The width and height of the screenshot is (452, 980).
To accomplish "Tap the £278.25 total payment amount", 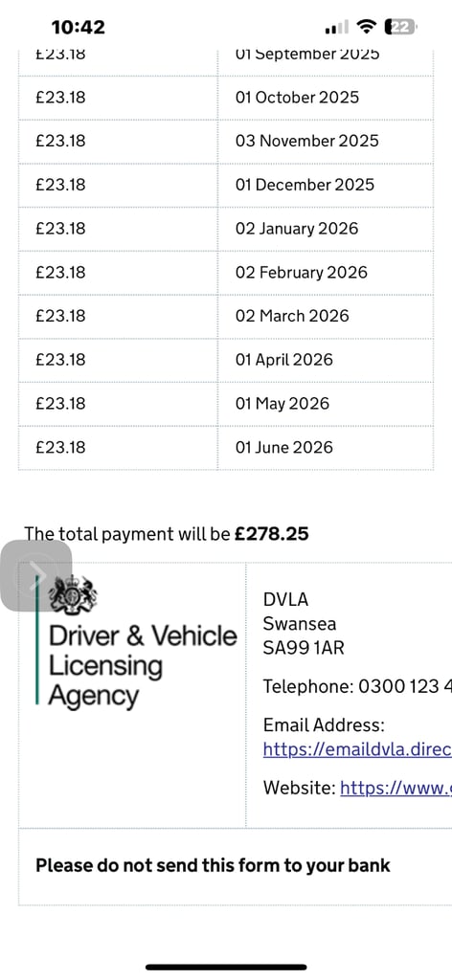I will (271, 534).
